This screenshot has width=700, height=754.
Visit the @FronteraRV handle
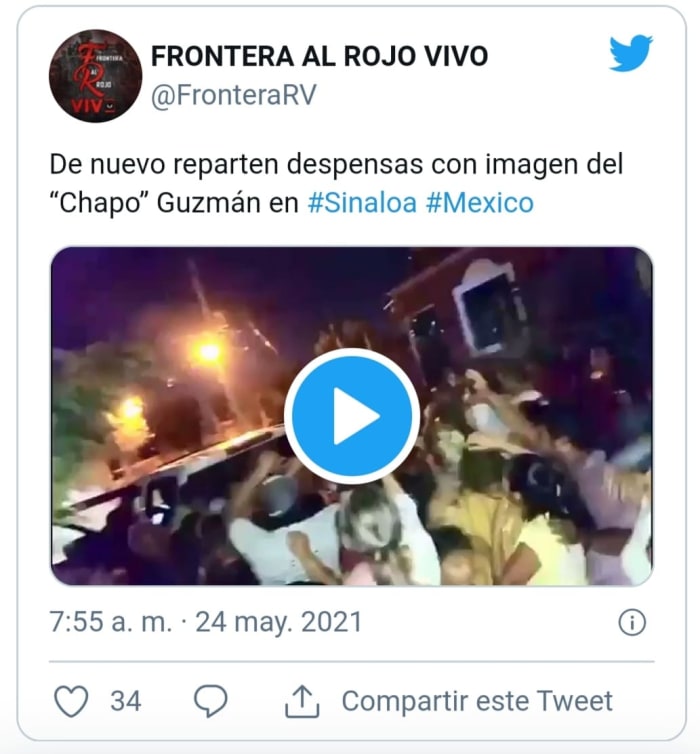click(x=234, y=95)
